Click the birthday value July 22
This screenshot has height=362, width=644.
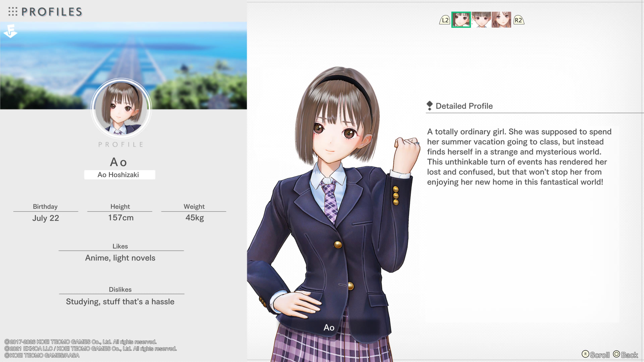click(x=45, y=218)
